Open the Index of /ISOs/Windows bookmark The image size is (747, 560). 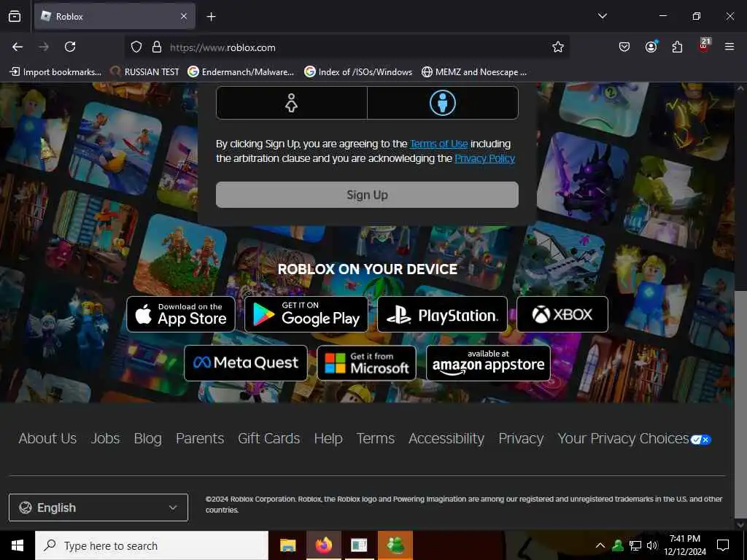coord(358,72)
